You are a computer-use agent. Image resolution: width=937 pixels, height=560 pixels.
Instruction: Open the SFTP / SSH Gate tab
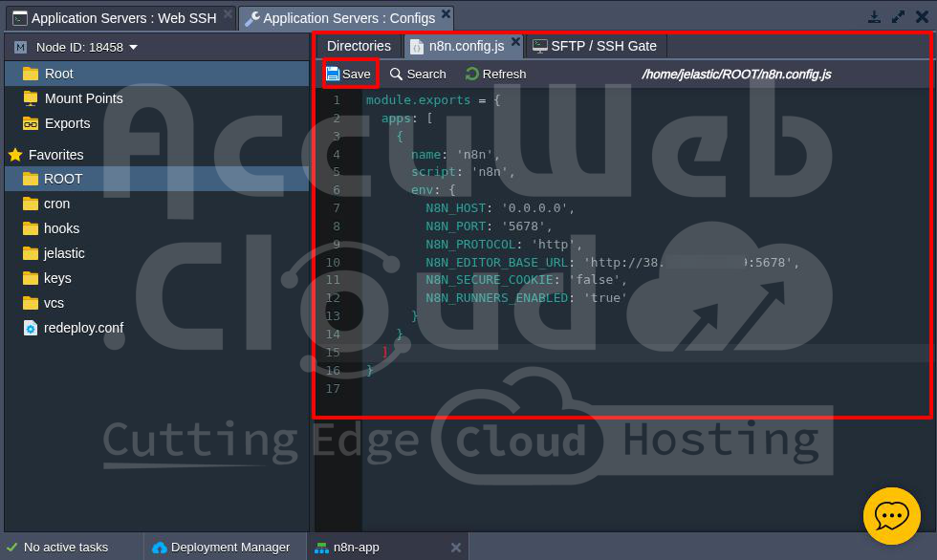click(595, 46)
